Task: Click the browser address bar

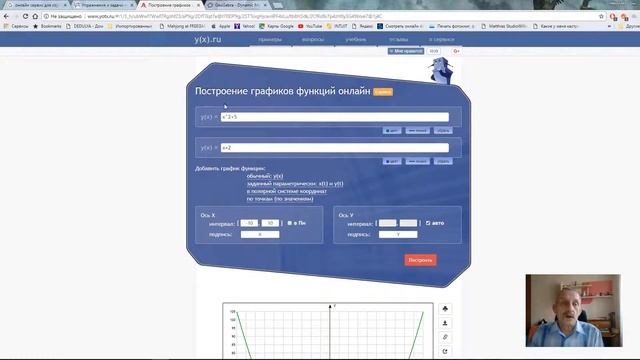Action: coord(318,16)
